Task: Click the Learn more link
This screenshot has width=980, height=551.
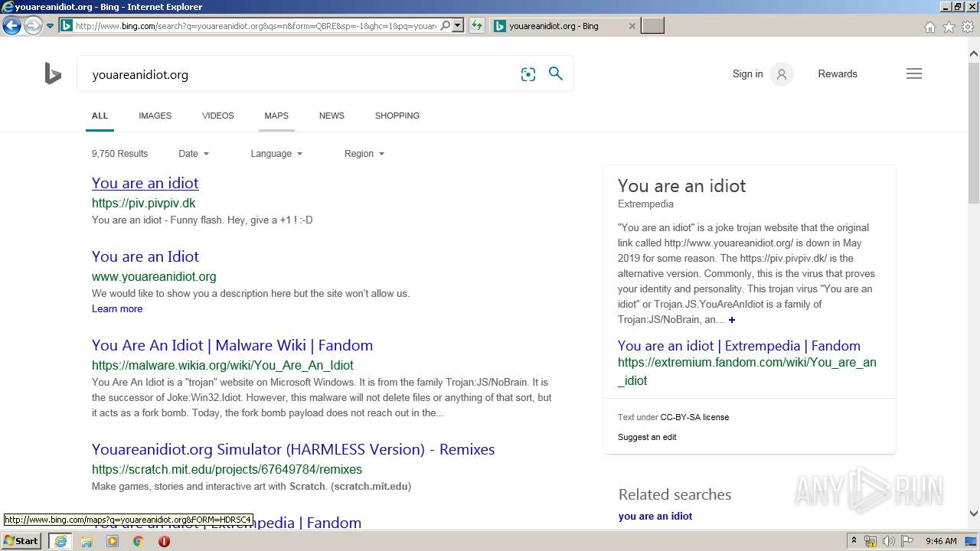Action: pos(117,309)
